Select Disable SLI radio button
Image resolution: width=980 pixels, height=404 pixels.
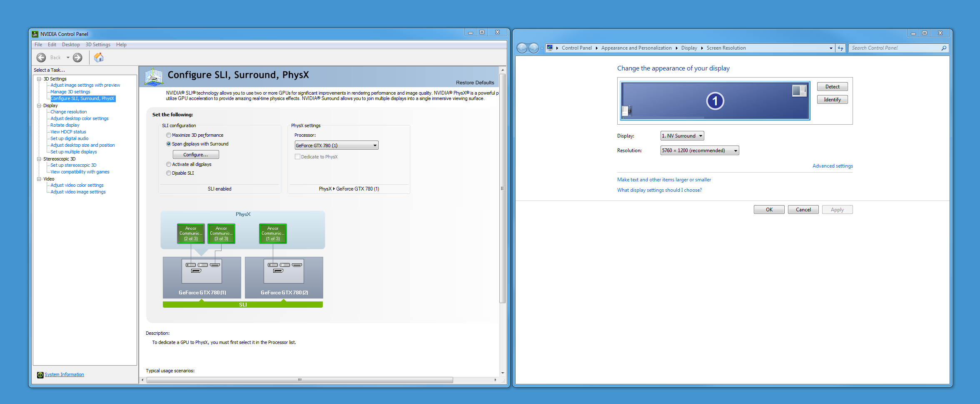pyautogui.click(x=169, y=173)
